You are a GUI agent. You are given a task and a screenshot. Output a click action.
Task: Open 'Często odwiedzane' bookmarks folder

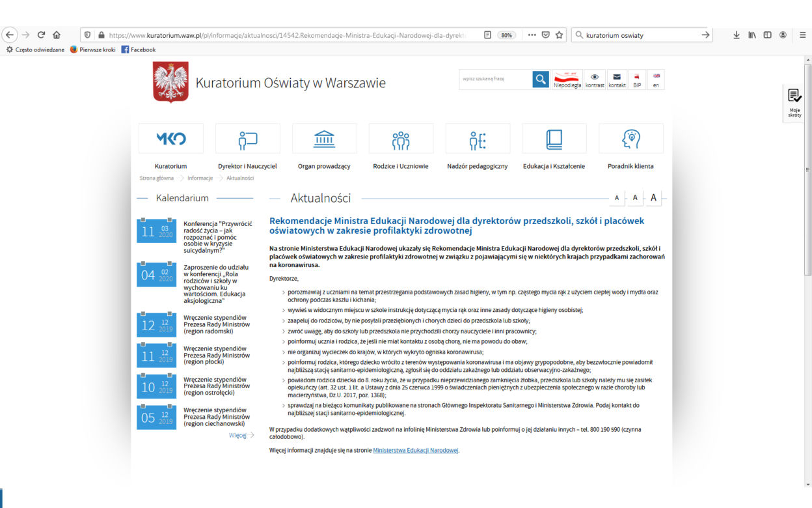pos(35,49)
